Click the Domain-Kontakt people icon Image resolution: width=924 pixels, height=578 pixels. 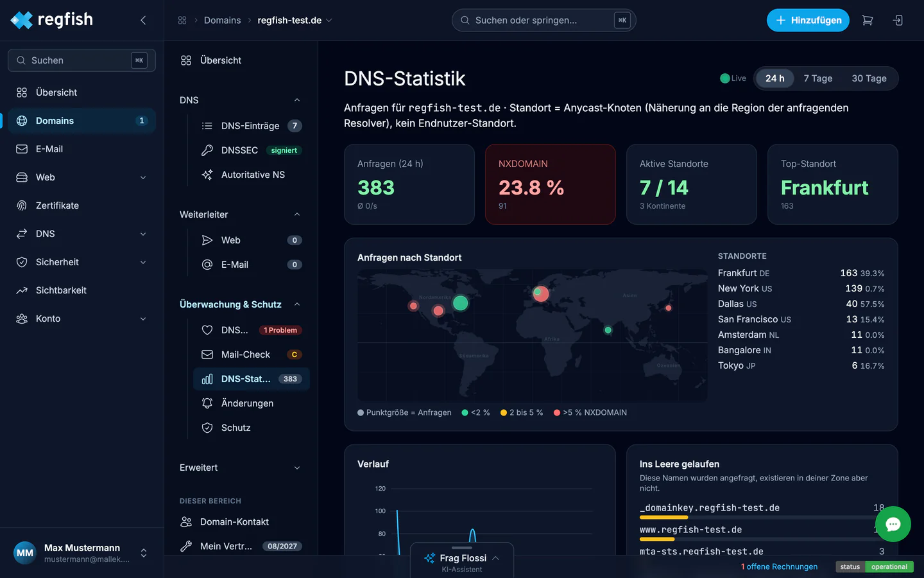point(186,521)
